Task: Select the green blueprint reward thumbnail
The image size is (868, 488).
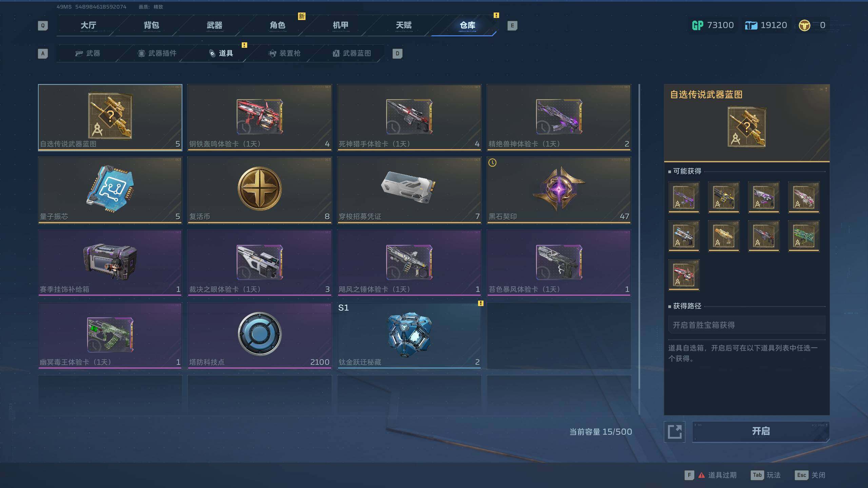Action: pos(804,236)
